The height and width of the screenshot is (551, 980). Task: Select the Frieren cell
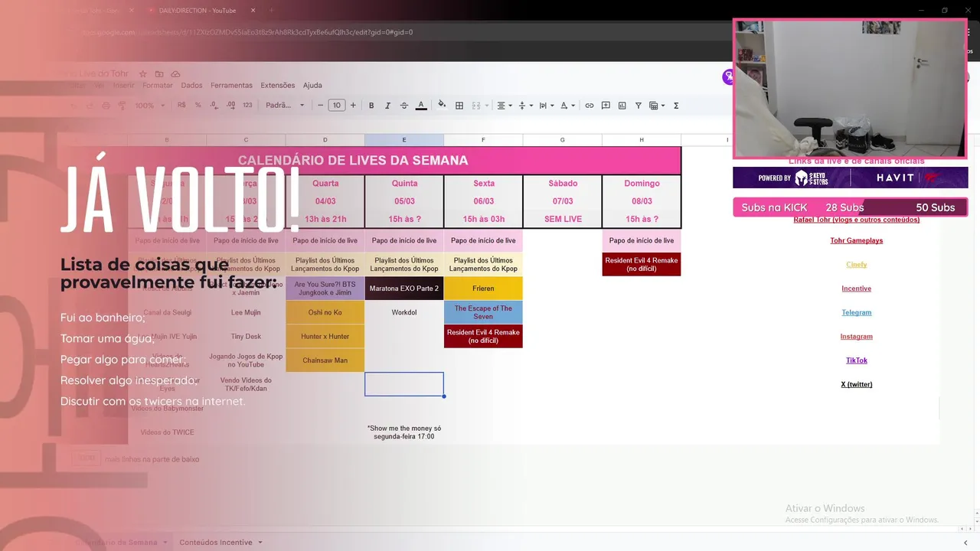click(483, 289)
